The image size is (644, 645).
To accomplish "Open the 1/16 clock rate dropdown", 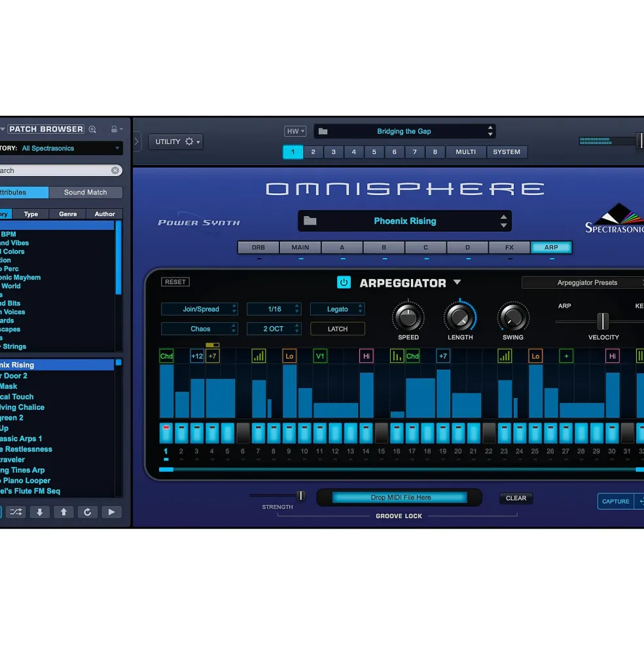I will pyautogui.click(x=274, y=309).
